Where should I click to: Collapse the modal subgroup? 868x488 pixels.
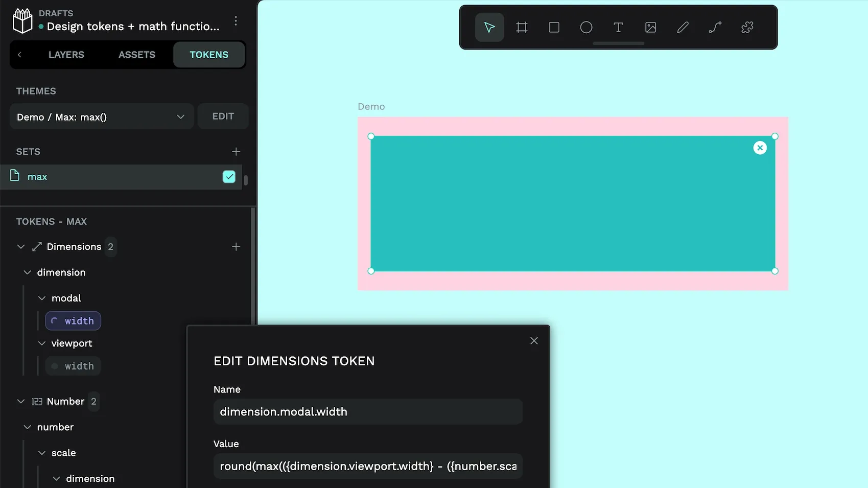tap(42, 298)
